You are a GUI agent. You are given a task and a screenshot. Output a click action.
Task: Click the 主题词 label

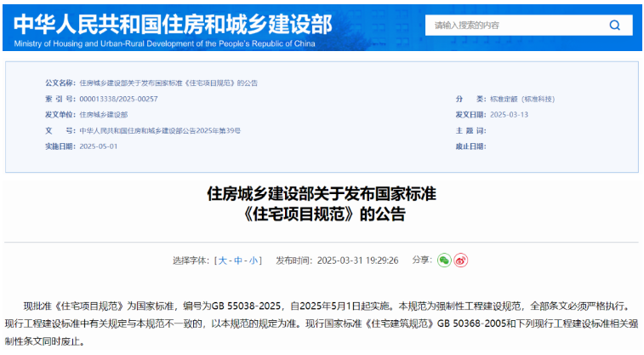coord(470,130)
